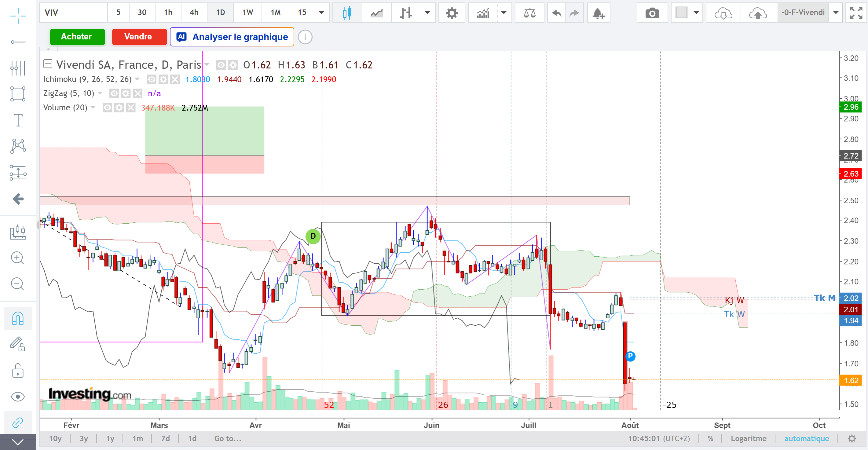Zoom out of the chart
The image size is (868, 450).
point(17,284)
